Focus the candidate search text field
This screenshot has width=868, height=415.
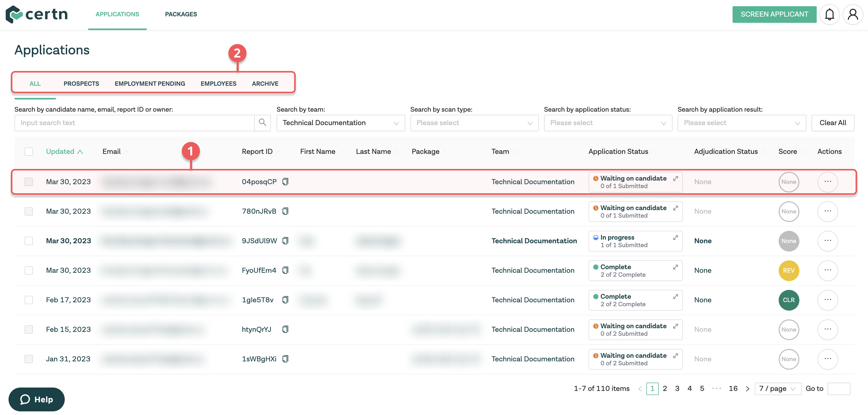[134, 123]
